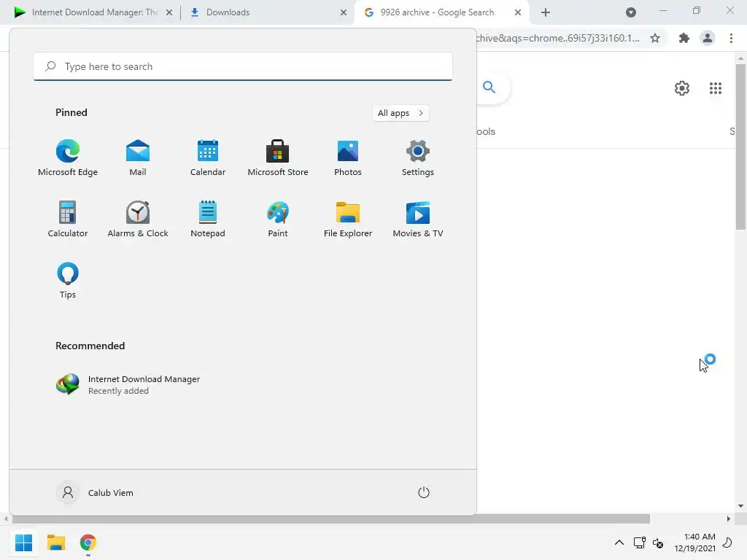Launch the Paint app
The height and width of the screenshot is (560, 747).
point(278,219)
